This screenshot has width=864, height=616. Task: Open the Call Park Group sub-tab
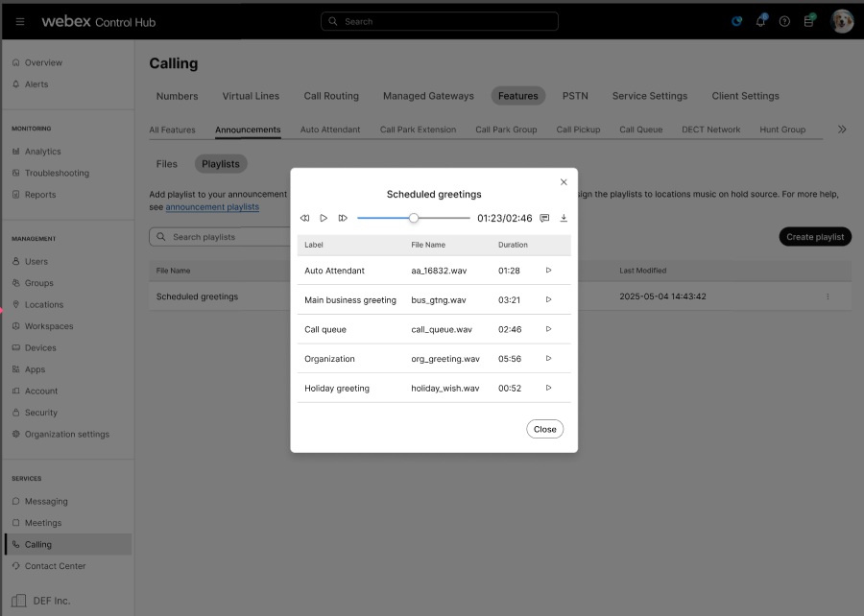pyautogui.click(x=506, y=130)
